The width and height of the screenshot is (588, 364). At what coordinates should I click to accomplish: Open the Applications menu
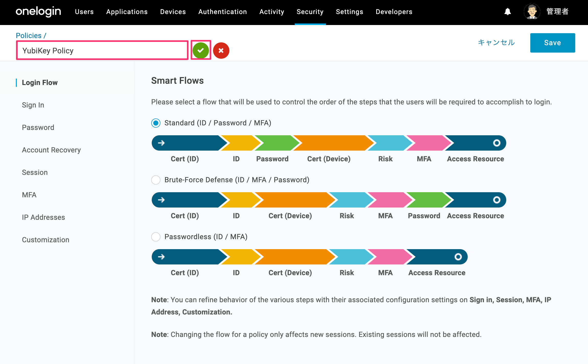pyautogui.click(x=127, y=12)
